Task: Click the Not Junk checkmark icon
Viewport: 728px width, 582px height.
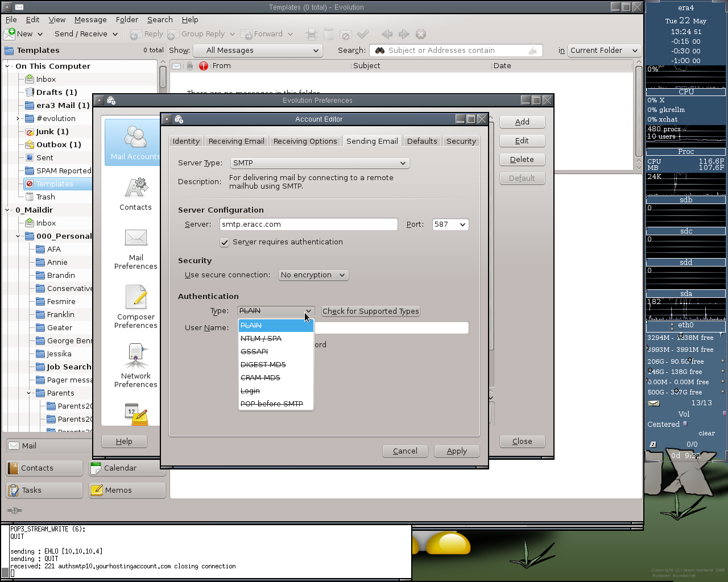Action: point(363,34)
